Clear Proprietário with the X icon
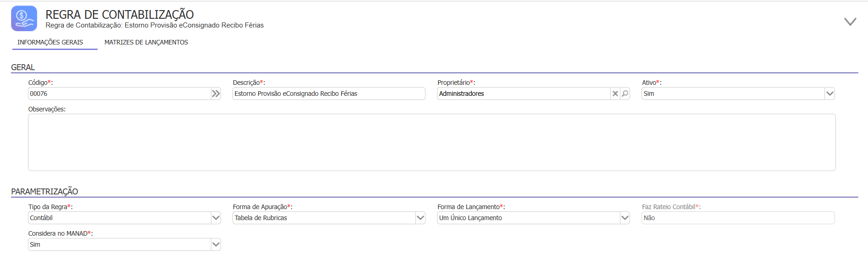 coord(615,94)
